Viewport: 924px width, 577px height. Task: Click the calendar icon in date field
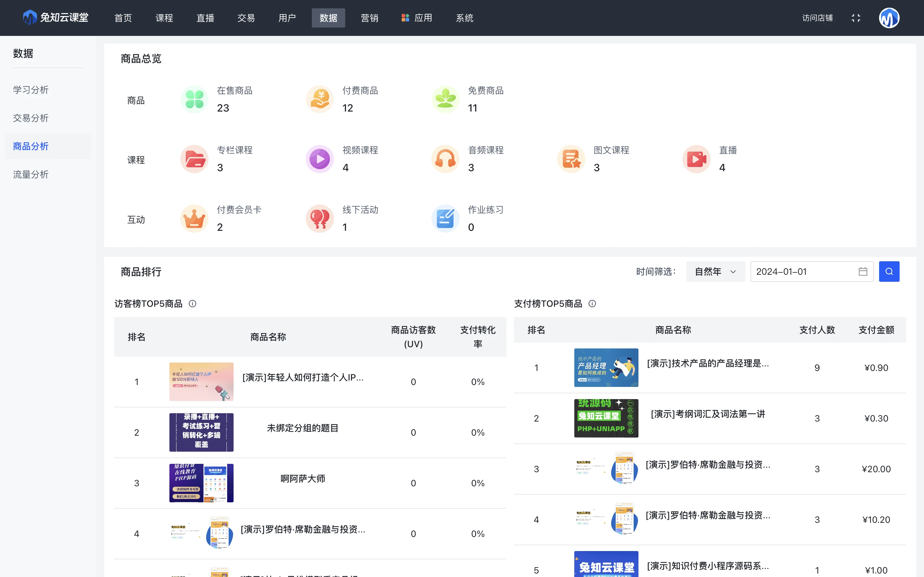862,271
